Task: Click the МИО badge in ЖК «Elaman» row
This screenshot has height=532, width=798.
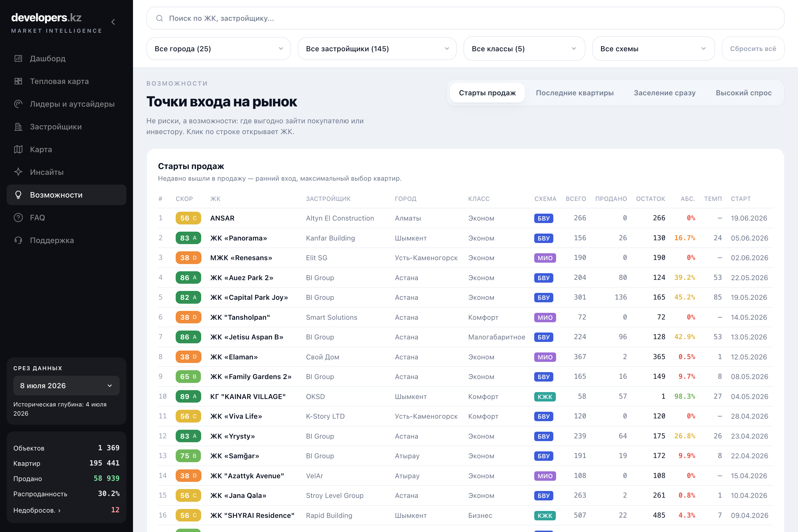Action: (545, 357)
